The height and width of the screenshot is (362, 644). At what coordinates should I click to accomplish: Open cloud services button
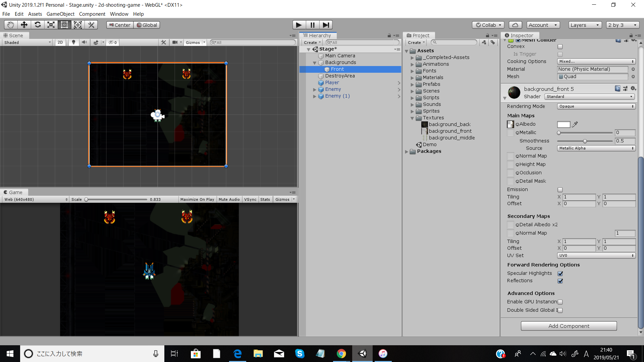coord(516,25)
